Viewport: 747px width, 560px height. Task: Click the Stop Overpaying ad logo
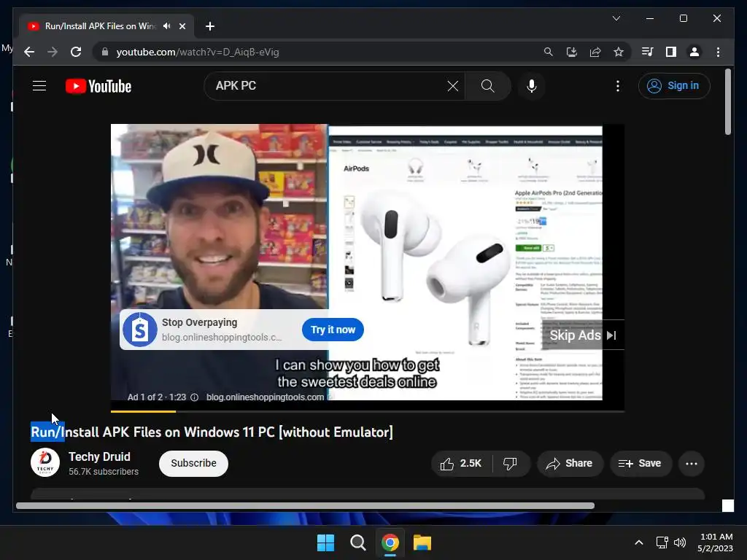coord(139,330)
